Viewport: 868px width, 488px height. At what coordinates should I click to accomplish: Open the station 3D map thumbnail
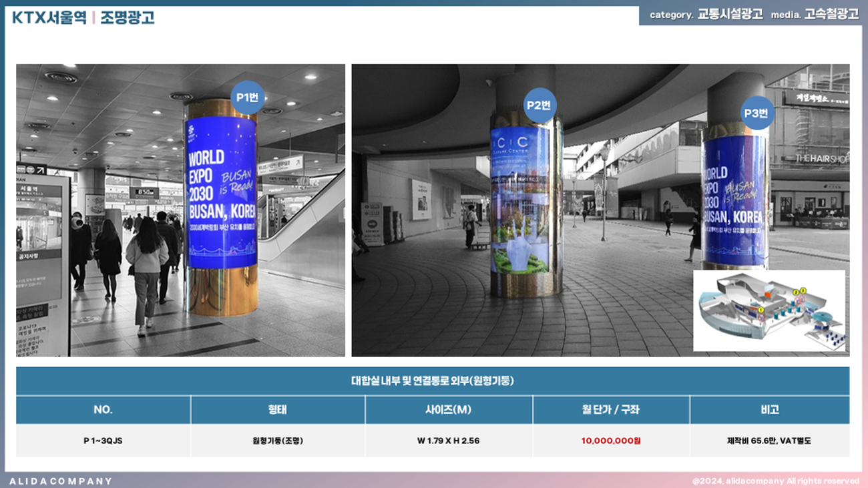pos(769,310)
